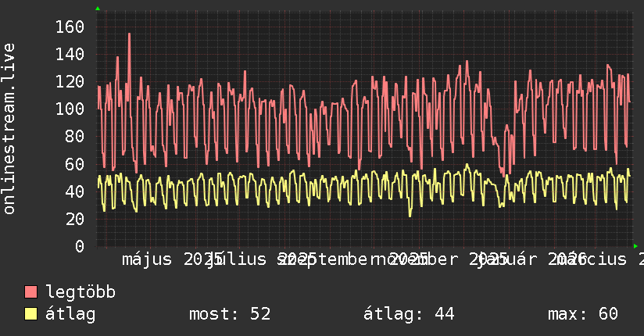The image size is (644, 336).
Task: Click the green arrow atop the y-axis
Action: [x=98, y=9]
